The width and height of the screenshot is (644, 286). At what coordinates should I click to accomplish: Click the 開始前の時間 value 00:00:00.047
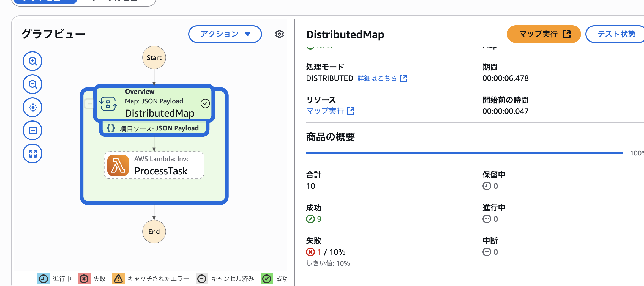(505, 111)
